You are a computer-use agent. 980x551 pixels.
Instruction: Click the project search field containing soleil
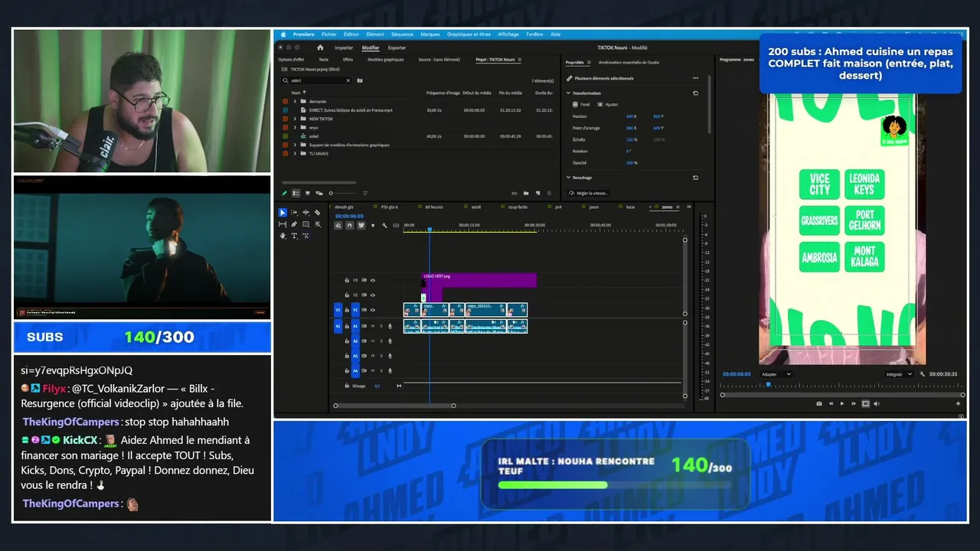coord(317,80)
